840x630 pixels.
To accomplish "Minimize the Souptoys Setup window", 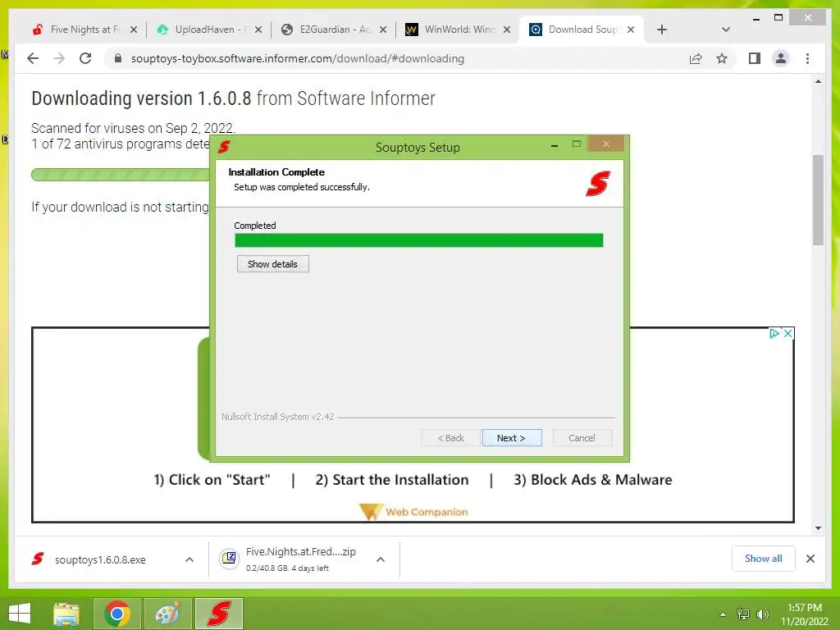I will (x=555, y=145).
